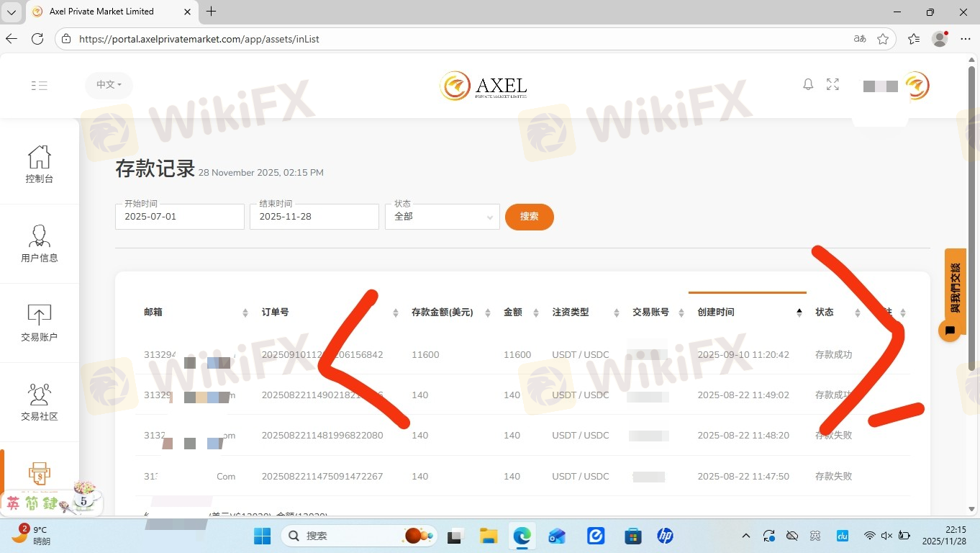
Task: Sort the table by 邮箱 column arrows
Action: pyautogui.click(x=245, y=313)
